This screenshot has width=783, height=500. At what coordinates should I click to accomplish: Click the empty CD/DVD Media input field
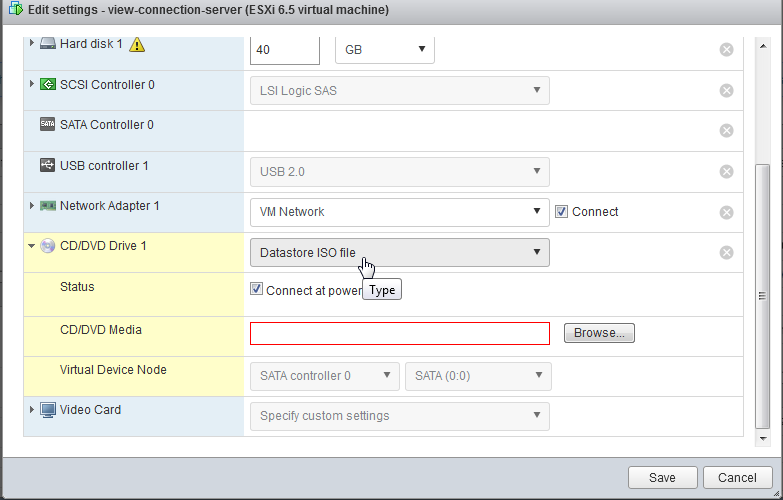pos(400,333)
